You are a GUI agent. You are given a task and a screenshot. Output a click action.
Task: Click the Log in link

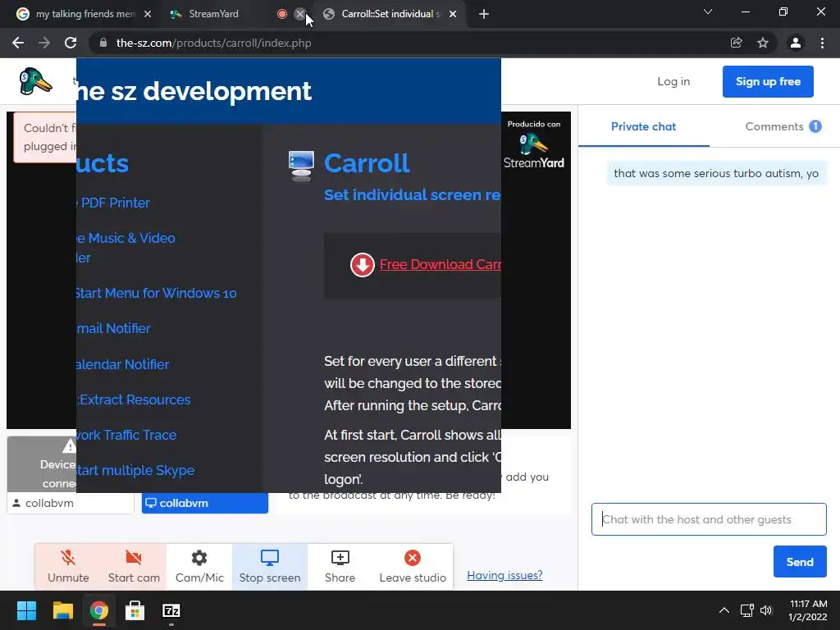pos(673,81)
